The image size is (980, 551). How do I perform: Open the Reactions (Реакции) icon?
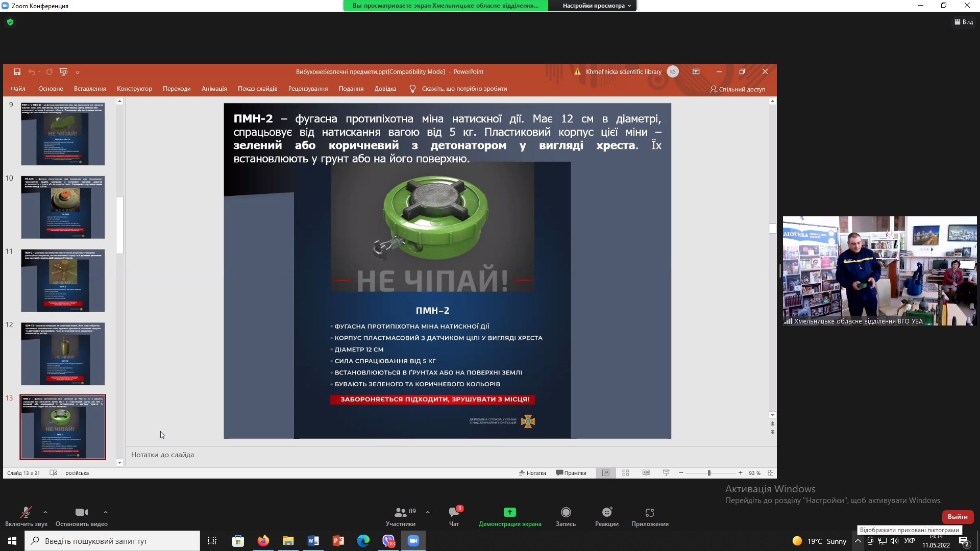pyautogui.click(x=606, y=512)
